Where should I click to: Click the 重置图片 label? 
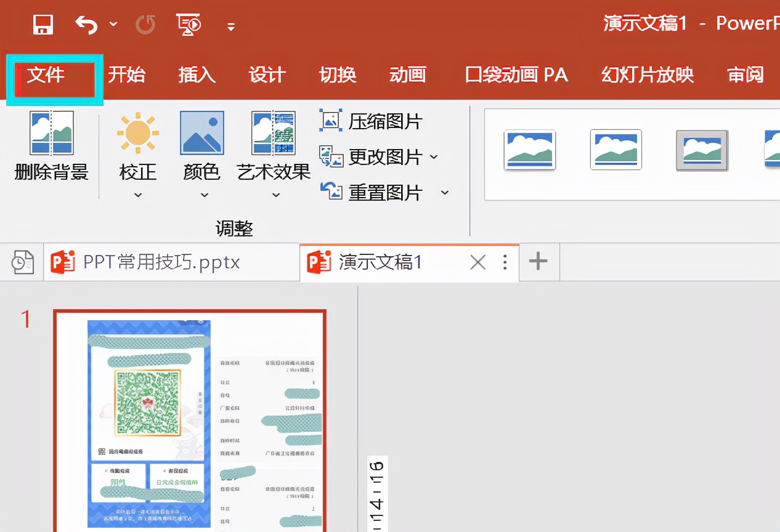coord(386,193)
